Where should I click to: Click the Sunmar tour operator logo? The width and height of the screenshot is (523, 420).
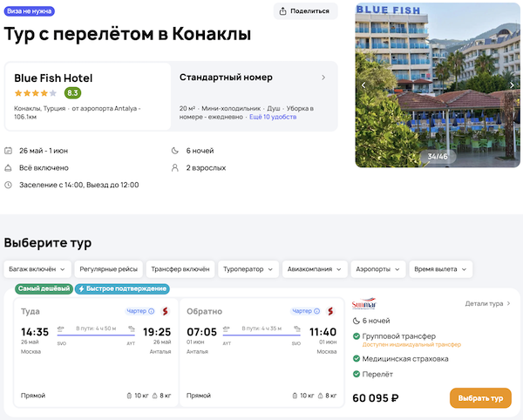coord(363,305)
